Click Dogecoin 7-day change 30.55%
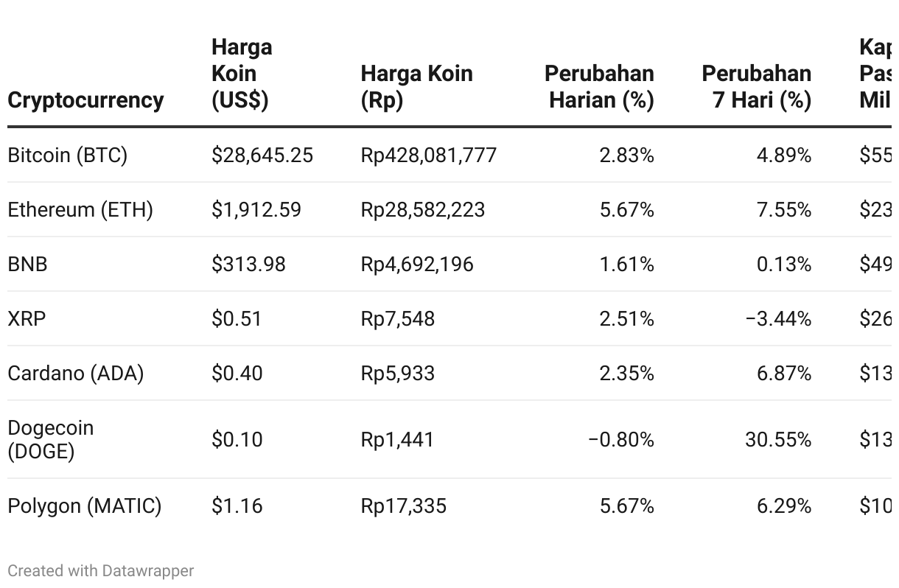The width and height of the screenshot is (899, 588). tap(778, 440)
